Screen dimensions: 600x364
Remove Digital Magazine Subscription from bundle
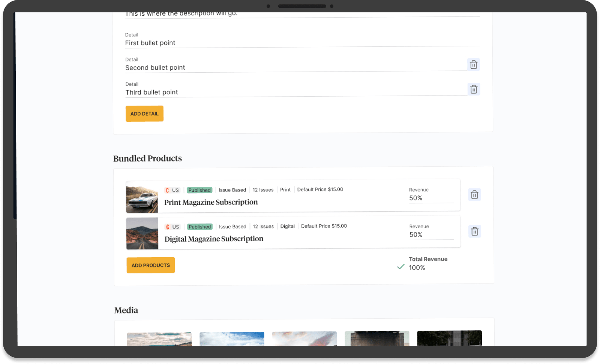tap(475, 231)
